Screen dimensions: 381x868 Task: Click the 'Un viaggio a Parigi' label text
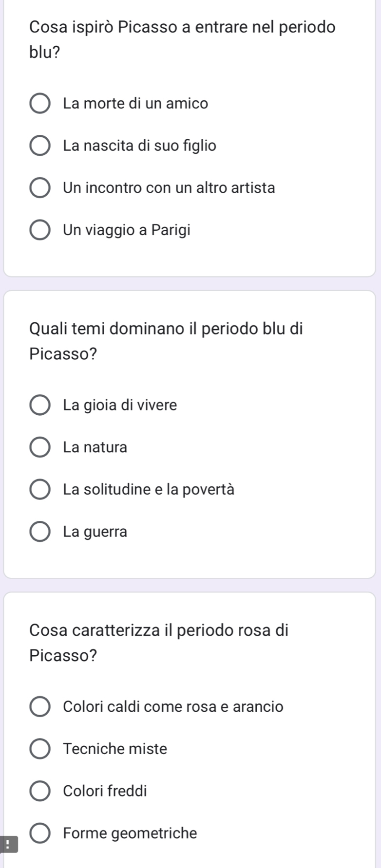[x=127, y=230]
